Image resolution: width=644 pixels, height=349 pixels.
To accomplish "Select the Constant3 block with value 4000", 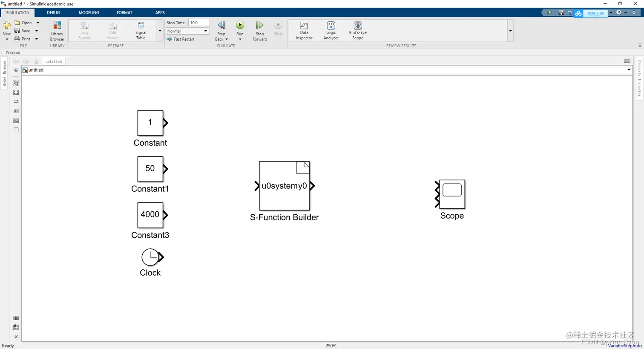I will pyautogui.click(x=150, y=215).
